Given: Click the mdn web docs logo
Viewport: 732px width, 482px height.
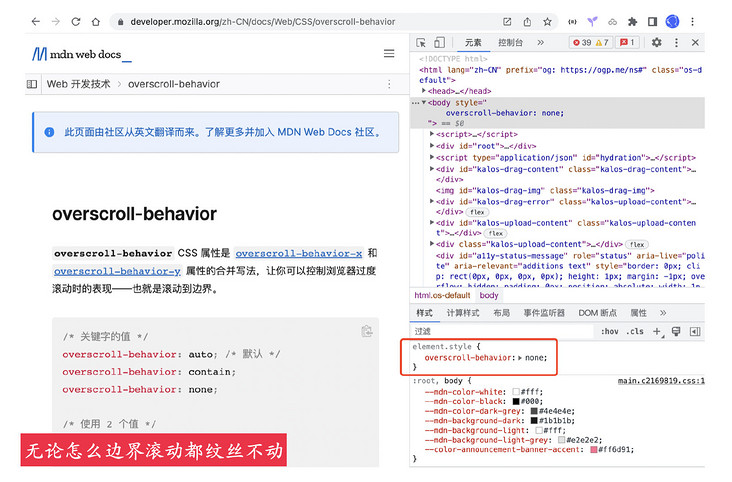Looking at the screenshot, I should [82, 55].
